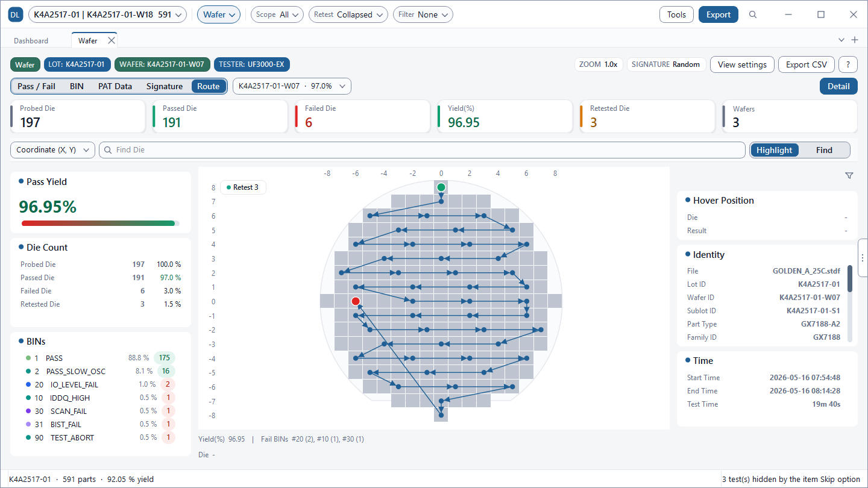Click the ZOOM 1.0x control
868x488 pixels.
(x=599, y=64)
